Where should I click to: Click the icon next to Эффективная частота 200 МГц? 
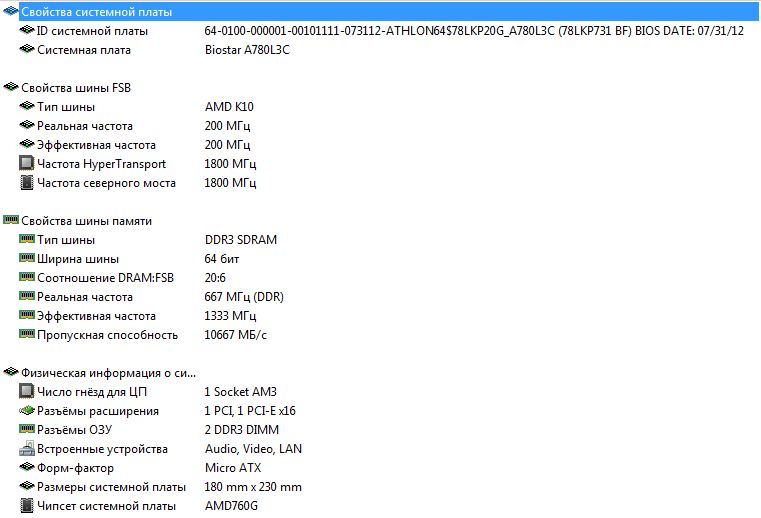(27, 145)
